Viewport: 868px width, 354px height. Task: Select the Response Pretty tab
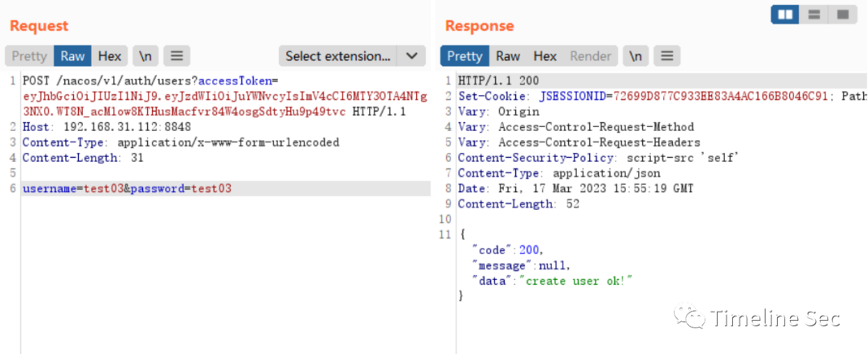pyautogui.click(x=465, y=56)
